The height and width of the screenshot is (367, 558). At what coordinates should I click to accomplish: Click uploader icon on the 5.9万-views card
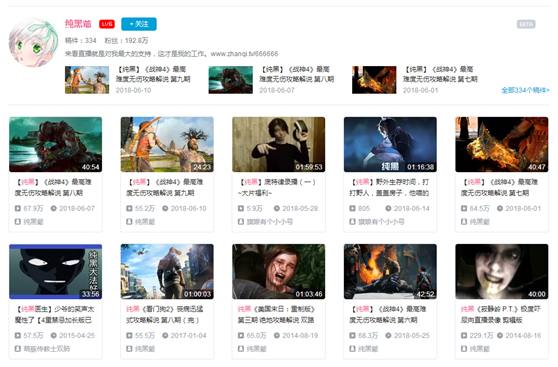(x=241, y=221)
